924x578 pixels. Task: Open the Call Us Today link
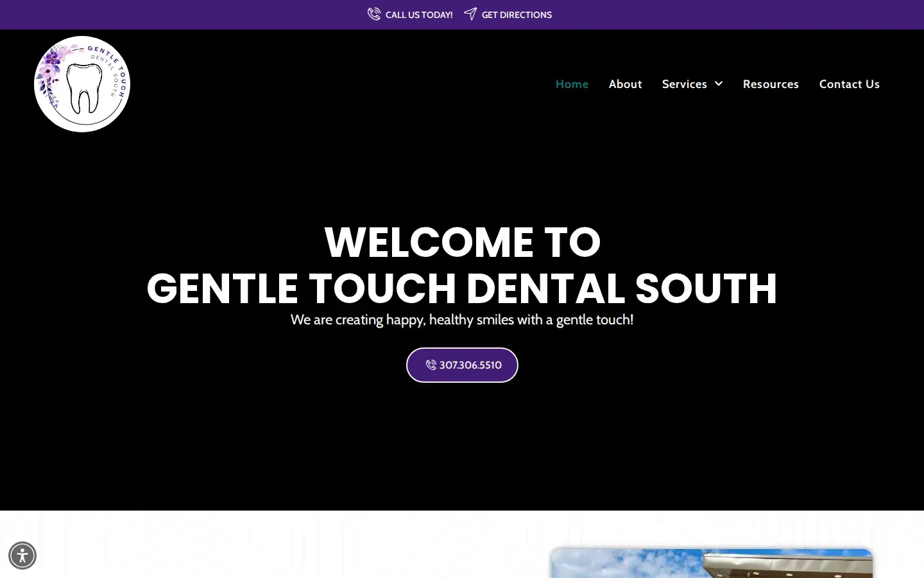click(x=418, y=15)
